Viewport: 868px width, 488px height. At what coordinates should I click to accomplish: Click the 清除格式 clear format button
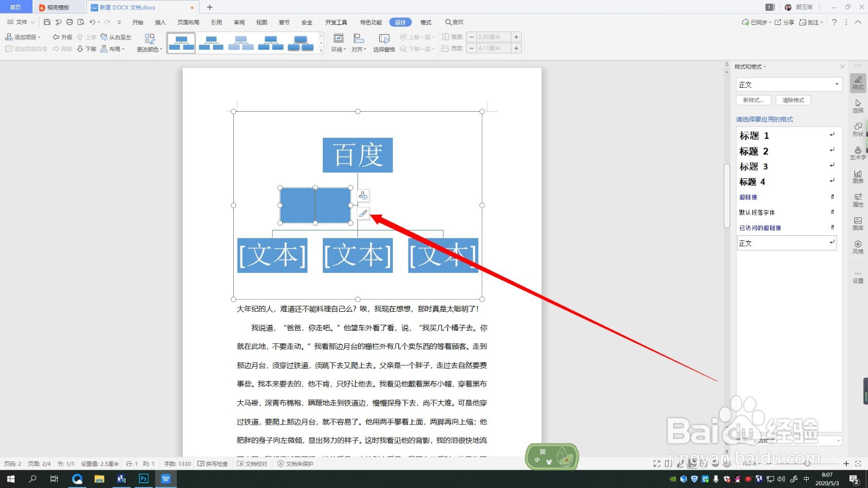click(793, 100)
